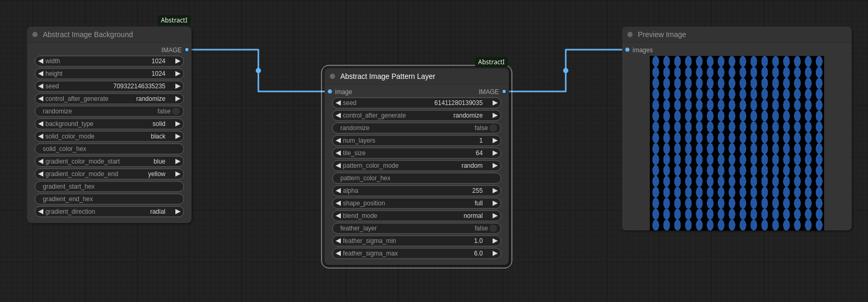Decrease alpha with left arrow

click(338, 191)
